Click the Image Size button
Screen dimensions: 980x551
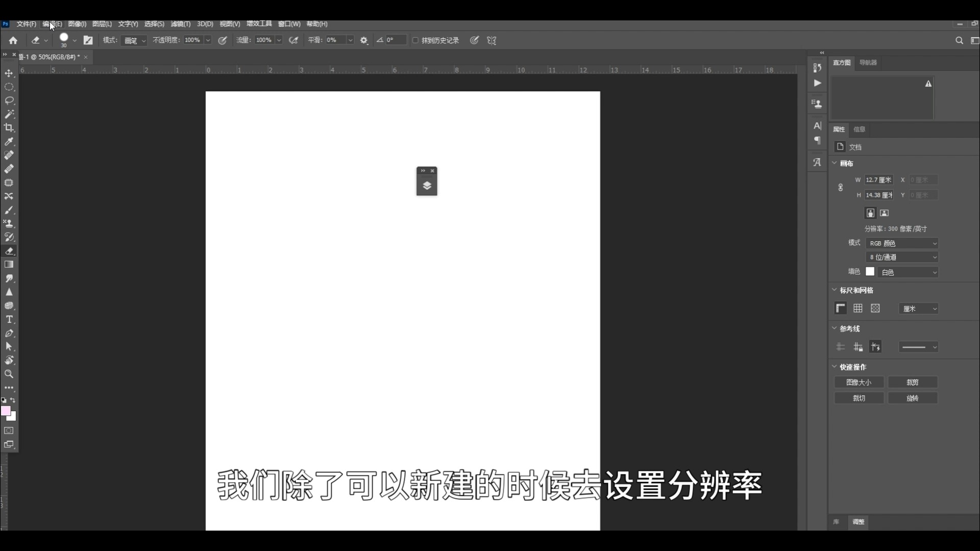(859, 382)
